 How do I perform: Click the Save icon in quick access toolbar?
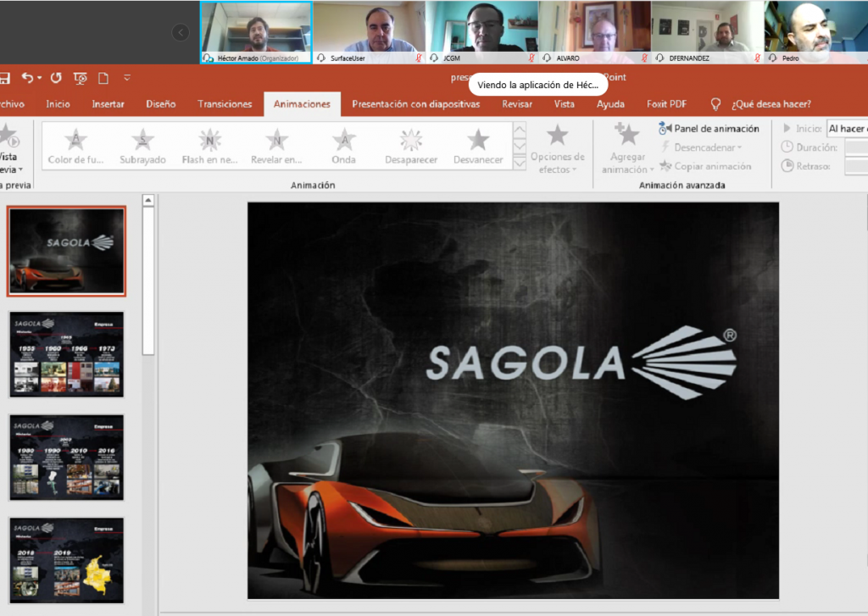tap(4, 78)
